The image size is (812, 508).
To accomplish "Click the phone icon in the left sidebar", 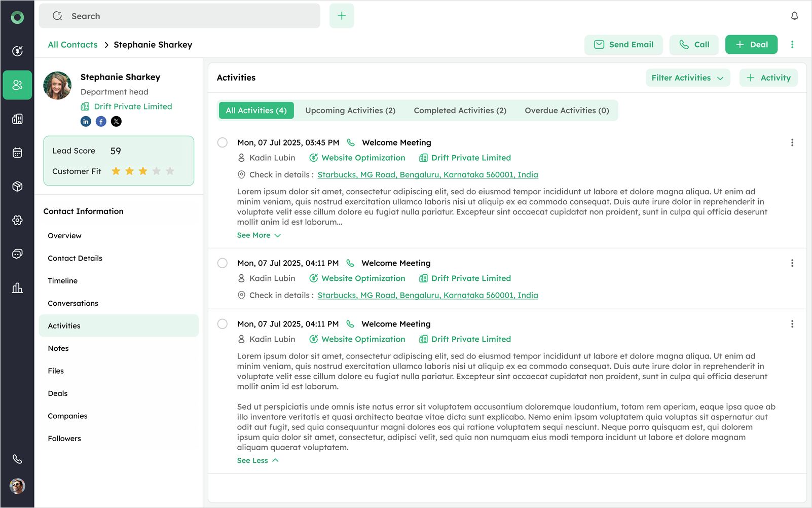I will (x=17, y=459).
